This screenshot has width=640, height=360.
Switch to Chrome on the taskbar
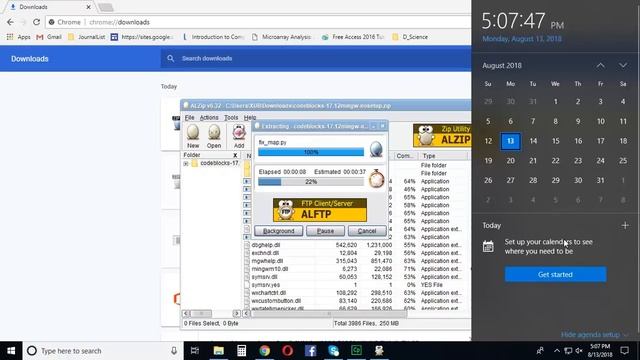tap(264, 351)
